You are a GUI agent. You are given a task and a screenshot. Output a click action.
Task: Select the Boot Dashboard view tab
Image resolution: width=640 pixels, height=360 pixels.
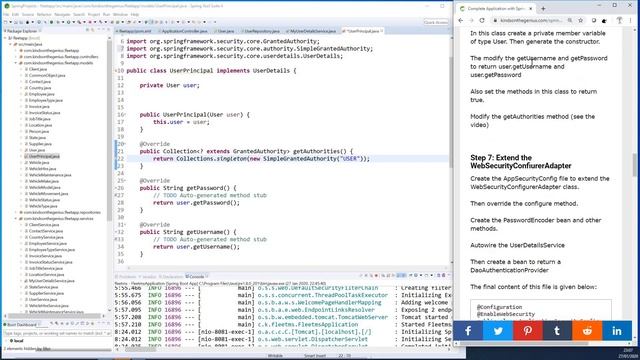[x=22, y=324]
